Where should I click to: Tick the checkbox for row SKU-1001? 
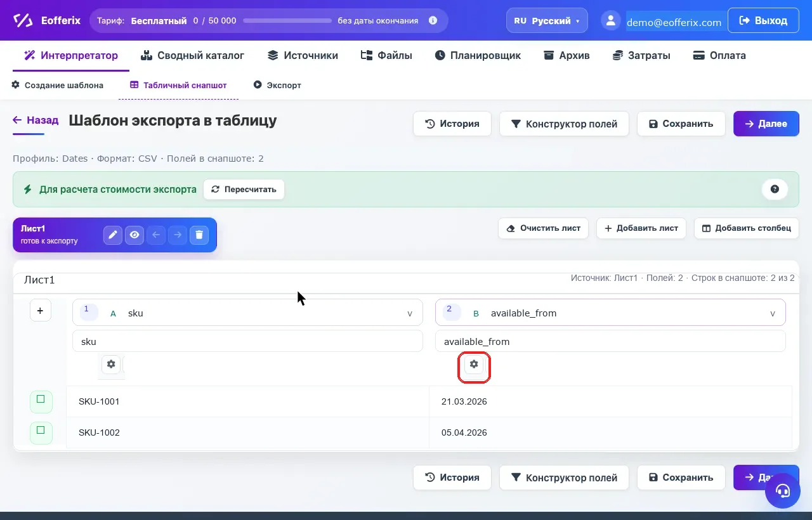click(x=41, y=400)
